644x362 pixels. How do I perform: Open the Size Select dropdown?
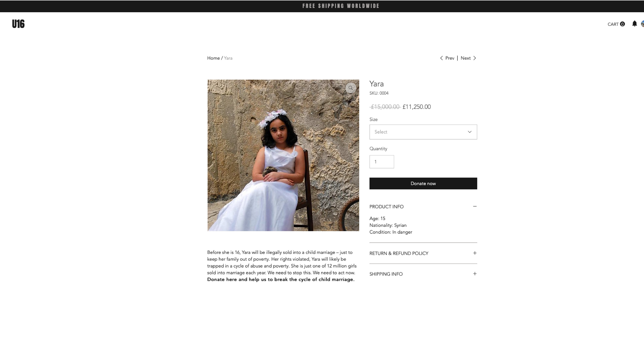click(x=423, y=132)
